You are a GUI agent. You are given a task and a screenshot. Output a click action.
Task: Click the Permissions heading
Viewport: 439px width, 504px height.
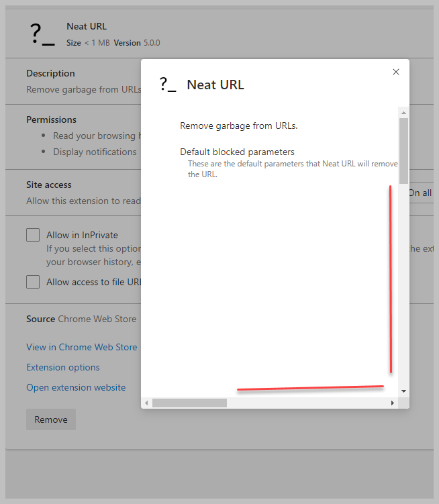[x=52, y=119]
